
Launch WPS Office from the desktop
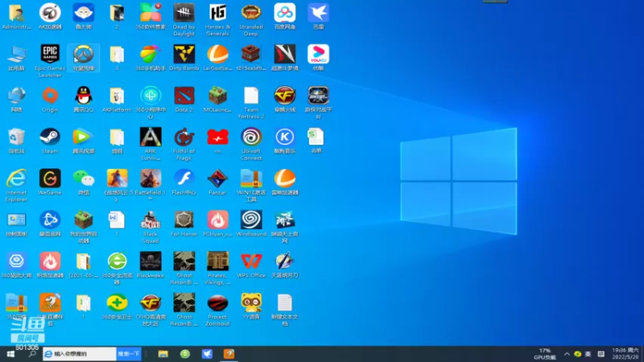click(x=251, y=265)
